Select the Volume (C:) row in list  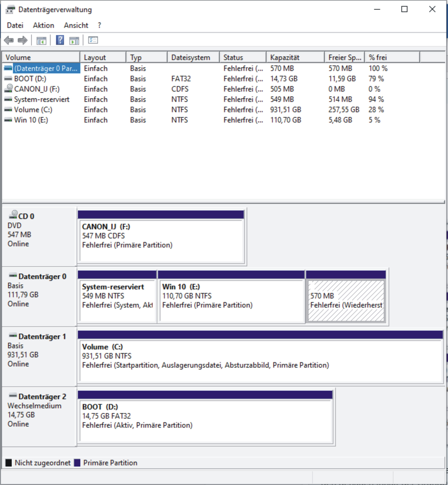pos(33,110)
